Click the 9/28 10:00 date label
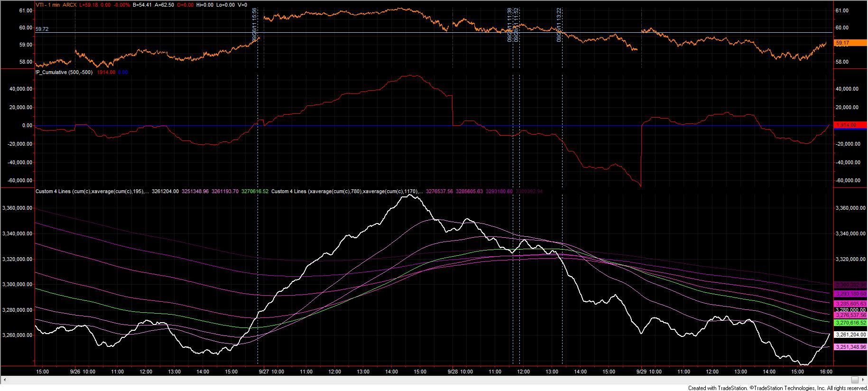 pyautogui.click(x=460, y=372)
